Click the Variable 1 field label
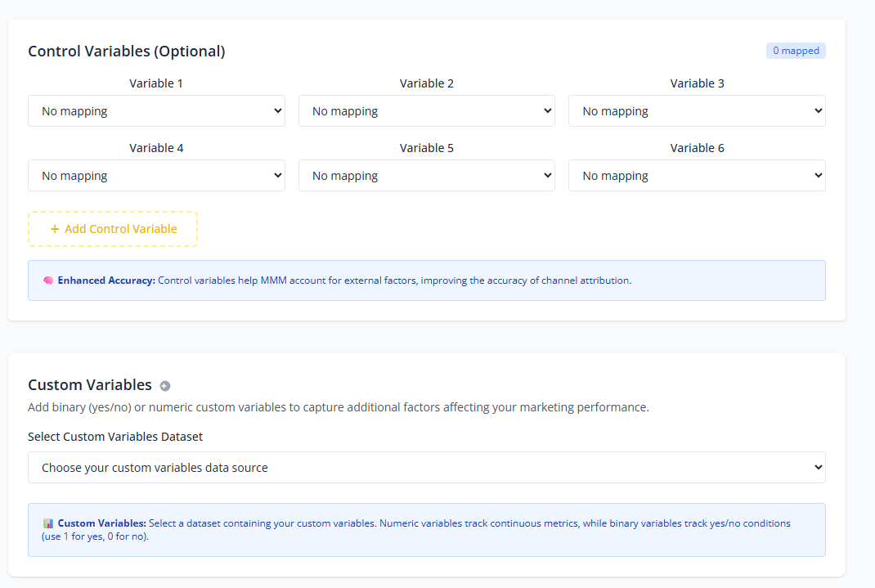Image resolution: width=875 pixels, height=588 pixels. (156, 83)
